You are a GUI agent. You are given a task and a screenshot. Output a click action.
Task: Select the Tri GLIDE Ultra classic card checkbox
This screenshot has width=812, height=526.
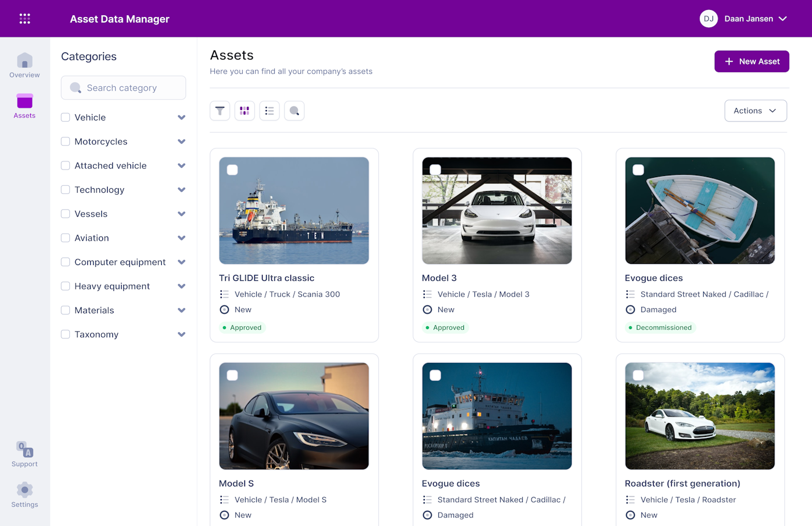click(232, 170)
